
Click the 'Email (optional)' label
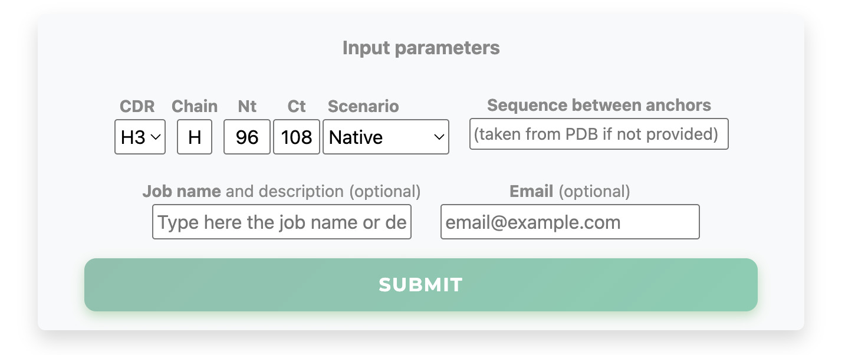(x=570, y=192)
